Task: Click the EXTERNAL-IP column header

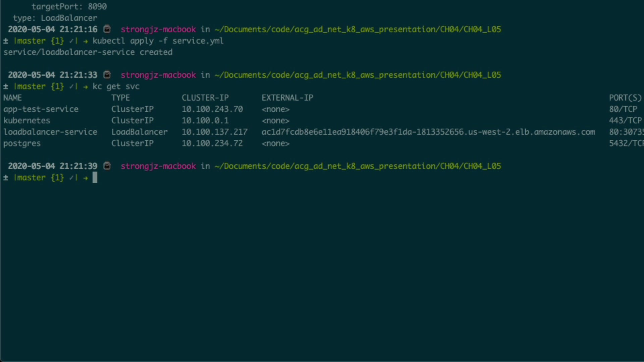Action: [287, 98]
